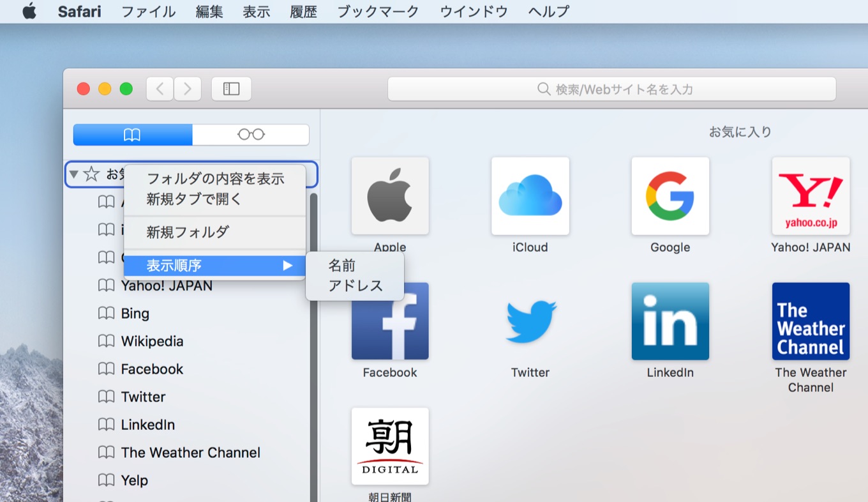
Task: Open the 編集 menu
Action: click(209, 11)
